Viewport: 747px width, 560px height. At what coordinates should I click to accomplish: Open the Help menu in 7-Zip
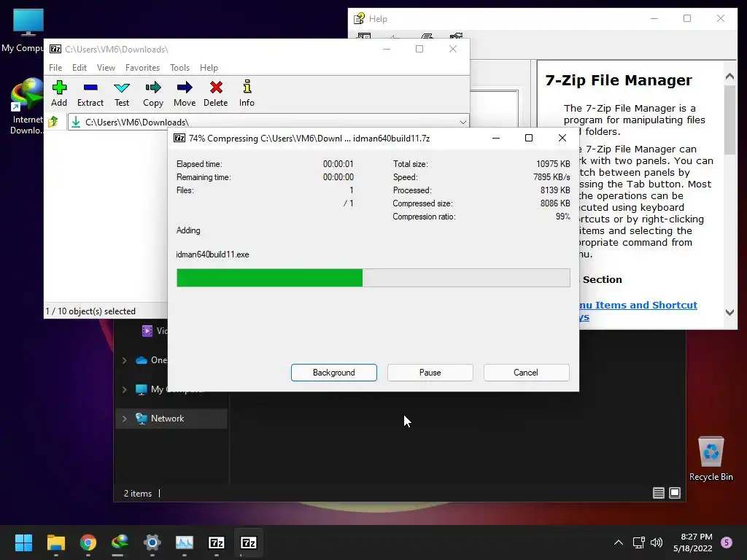click(209, 68)
